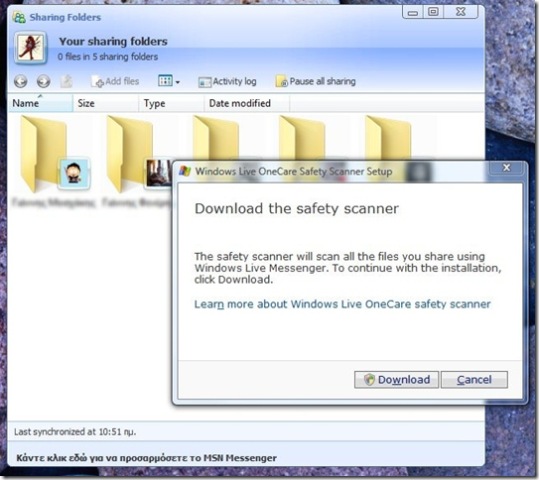Viewport: 539px width, 480px height.
Task: Sort by the Name column header
Action: pos(40,103)
